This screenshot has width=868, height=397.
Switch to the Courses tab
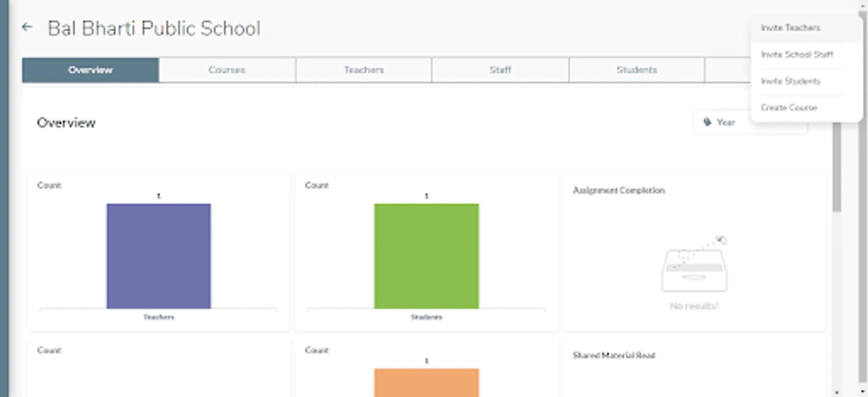(227, 70)
